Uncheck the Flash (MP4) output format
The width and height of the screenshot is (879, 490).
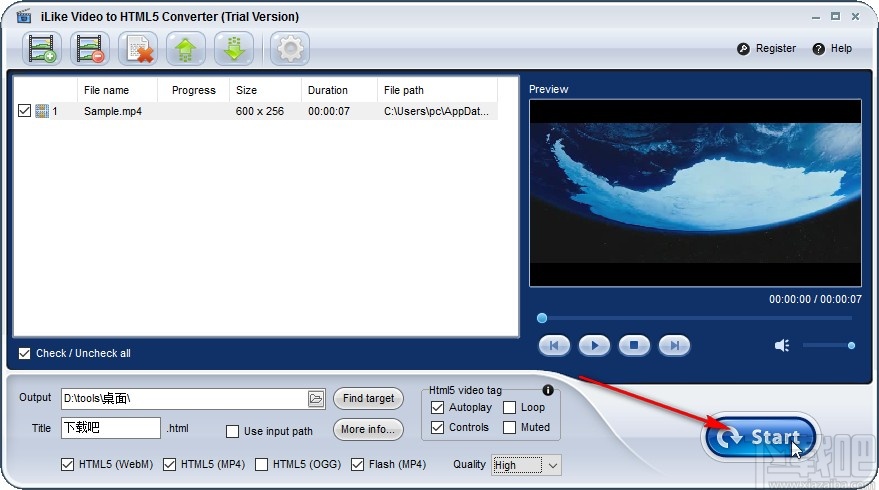[x=357, y=464]
